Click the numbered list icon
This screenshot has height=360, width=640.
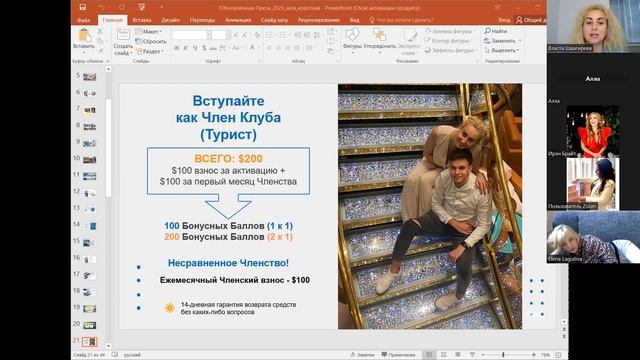[282, 36]
